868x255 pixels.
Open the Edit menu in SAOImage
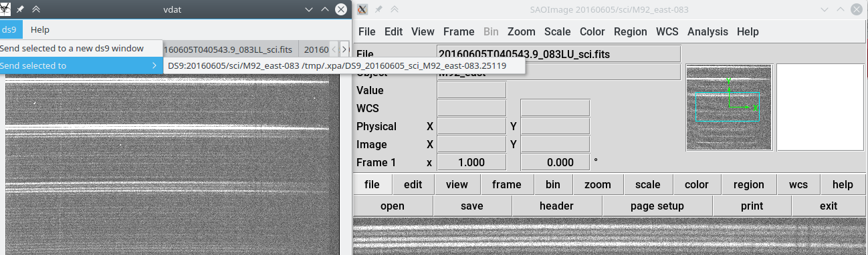coord(393,31)
